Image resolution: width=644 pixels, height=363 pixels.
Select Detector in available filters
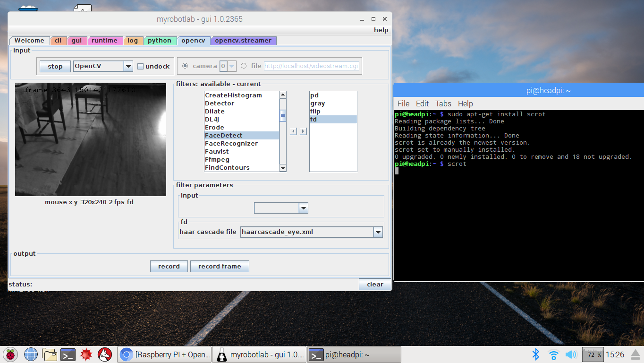pyautogui.click(x=242, y=104)
